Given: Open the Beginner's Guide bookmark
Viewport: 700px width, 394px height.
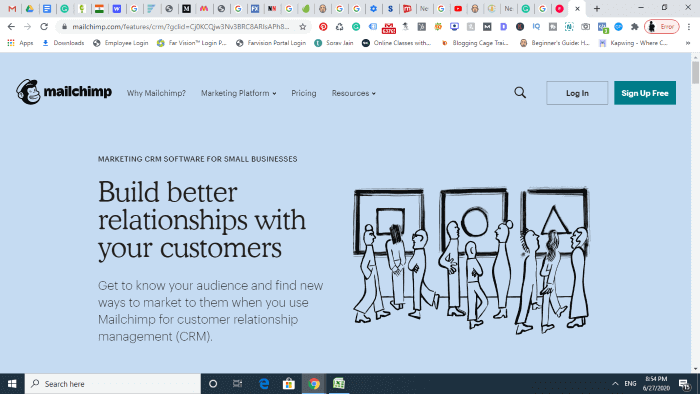Looking at the screenshot, I should coord(555,43).
